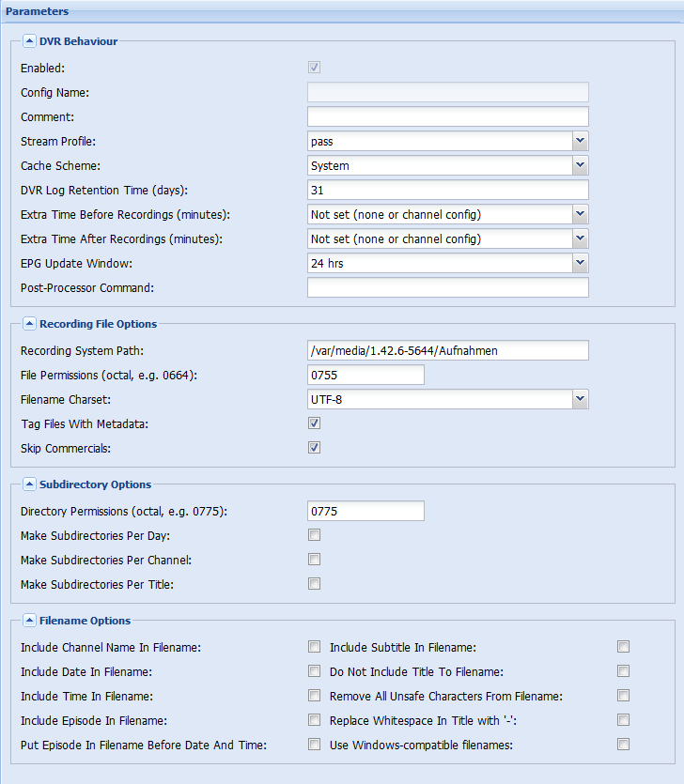
Task: Collapse the DVR Behaviour section
Action: [x=29, y=41]
